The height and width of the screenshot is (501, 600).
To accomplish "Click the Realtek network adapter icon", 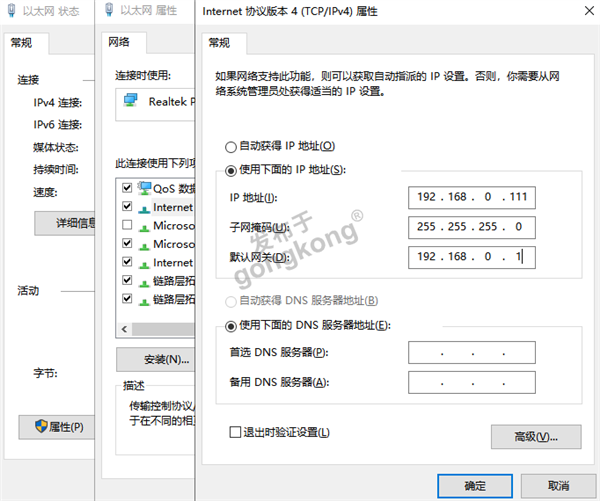I will click(129, 101).
